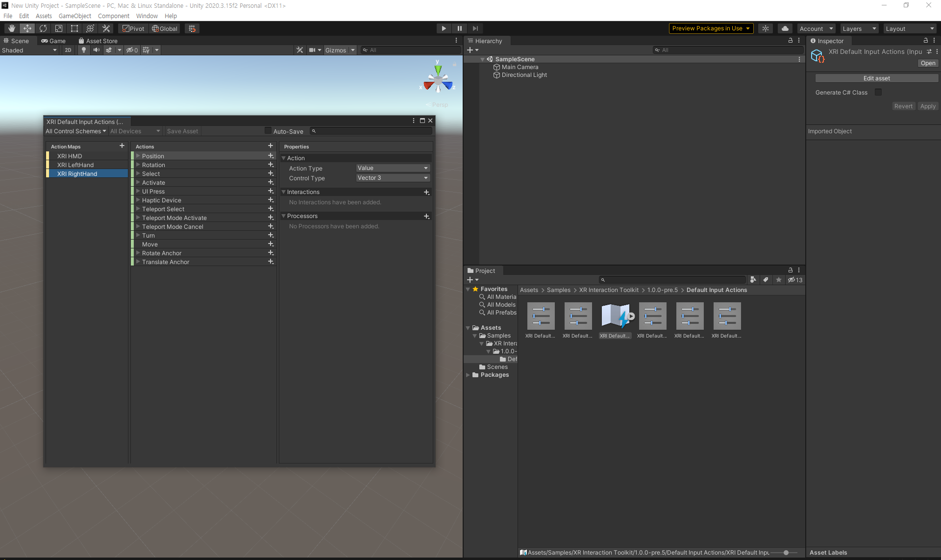Open the Collab services sun icon
The height and width of the screenshot is (560, 941).
point(766,28)
